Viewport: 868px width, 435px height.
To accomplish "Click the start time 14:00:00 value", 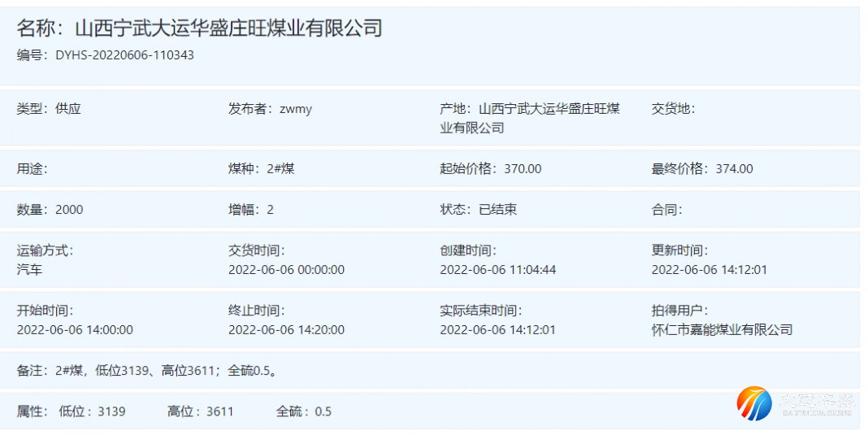I will [x=75, y=329].
